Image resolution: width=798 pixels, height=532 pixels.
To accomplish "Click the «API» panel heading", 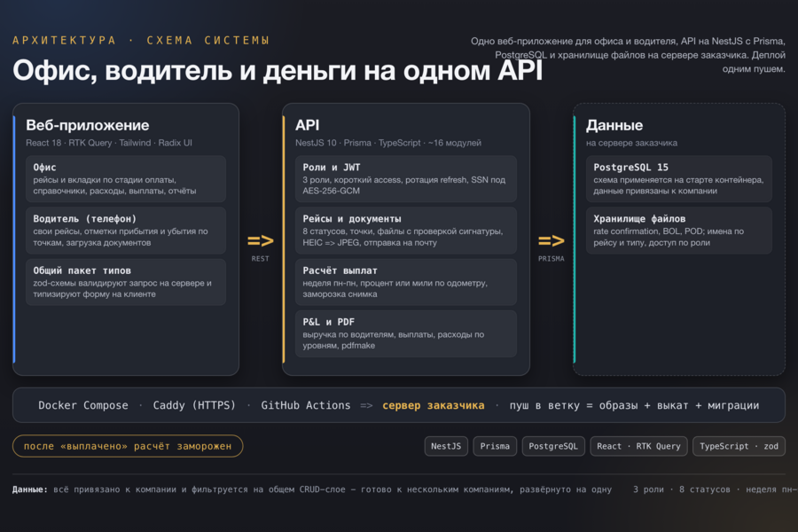I will point(308,125).
